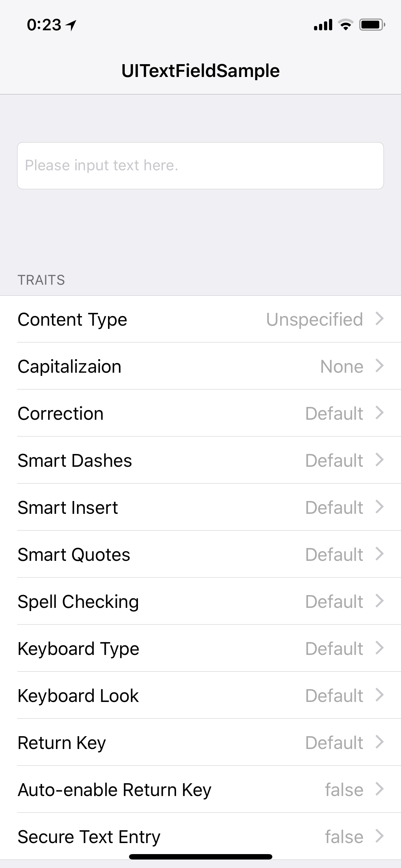Change the Keyboard Type Default value
The width and height of the screenshot is (401, 868).
(334, 649)
